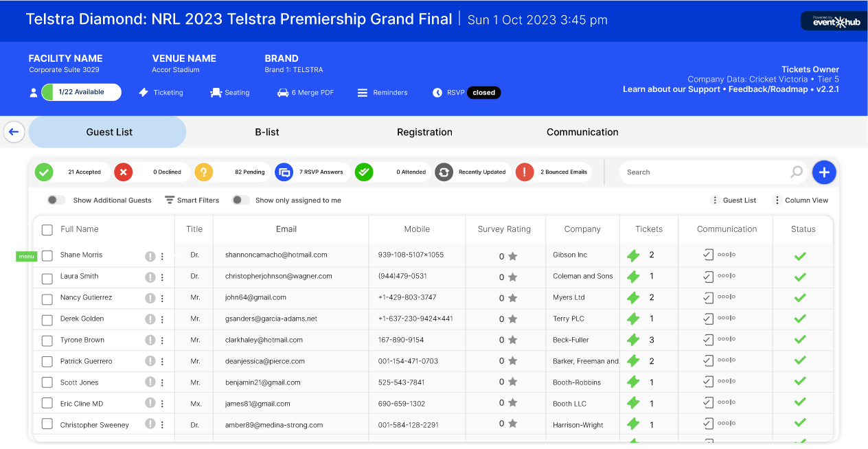Select the checkbox for Patrick Guerrero
The height and width of the screenshot is (449, 868).
[x=47, y=362]
